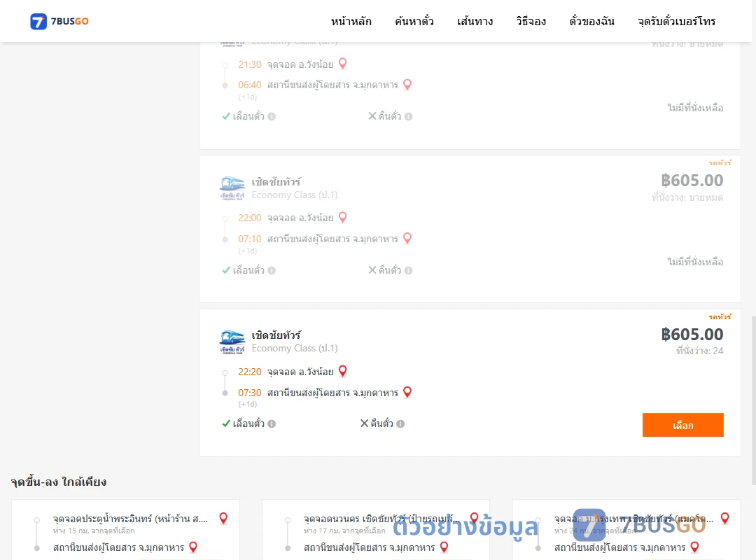Show info icon beside เลื่อนตั๋ว in 22:00 trip
Image resolution: width=756 pixels, height=560 pixels.
point(272,271)
